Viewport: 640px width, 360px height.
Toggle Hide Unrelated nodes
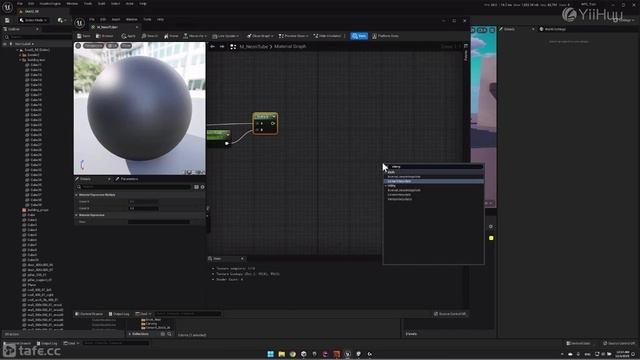(328, 36)
